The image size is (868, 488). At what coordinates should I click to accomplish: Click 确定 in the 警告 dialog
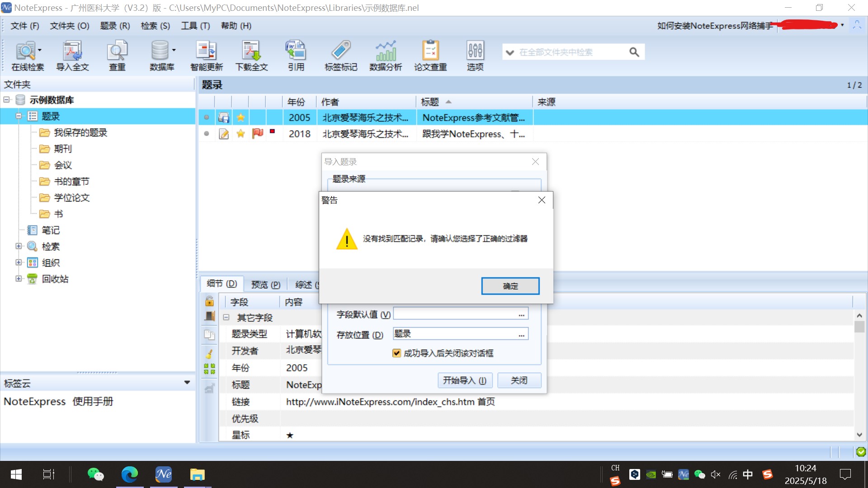(510, 286)
